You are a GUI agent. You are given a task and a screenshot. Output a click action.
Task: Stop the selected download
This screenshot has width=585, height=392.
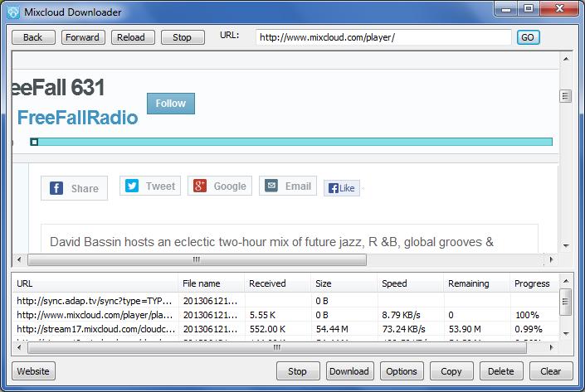coord(298,371)
